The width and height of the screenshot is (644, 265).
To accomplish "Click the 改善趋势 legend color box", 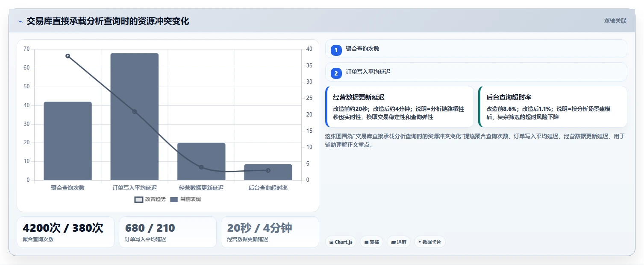I will pyautogui.click(x=138, y=200).
